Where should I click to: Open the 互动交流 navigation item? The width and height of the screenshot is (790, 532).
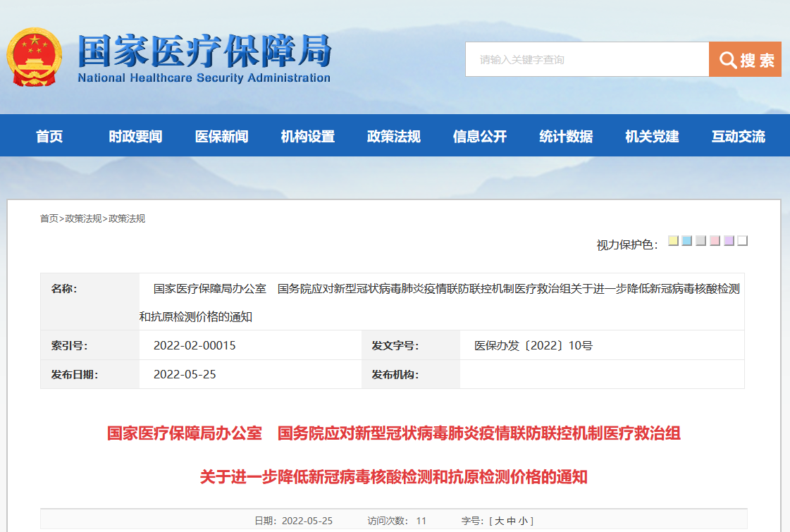tap(739, 136)
